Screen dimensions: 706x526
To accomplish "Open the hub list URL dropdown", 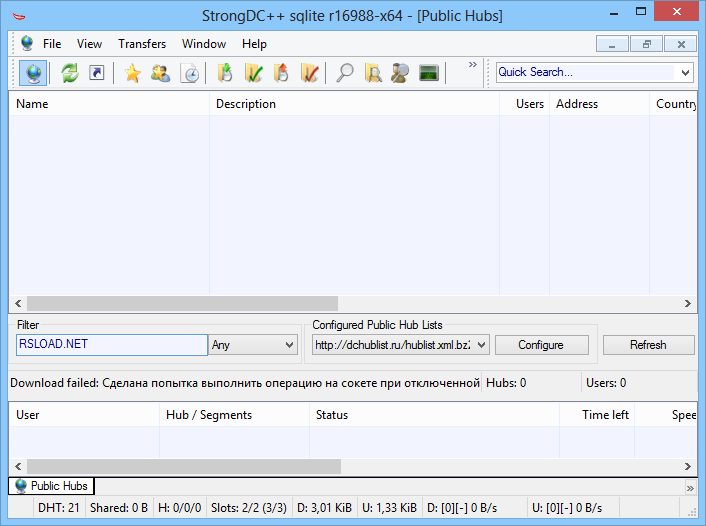I will (401, 345).
